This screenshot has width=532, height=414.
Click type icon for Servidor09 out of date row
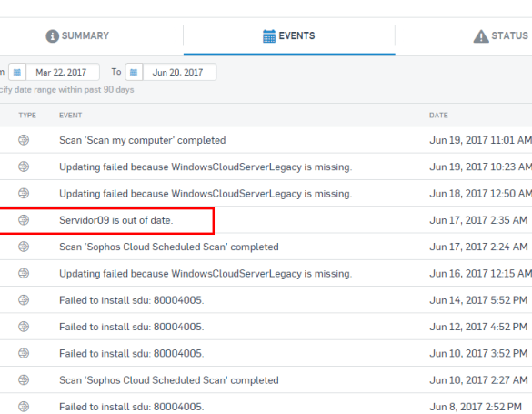click(24, 220)
